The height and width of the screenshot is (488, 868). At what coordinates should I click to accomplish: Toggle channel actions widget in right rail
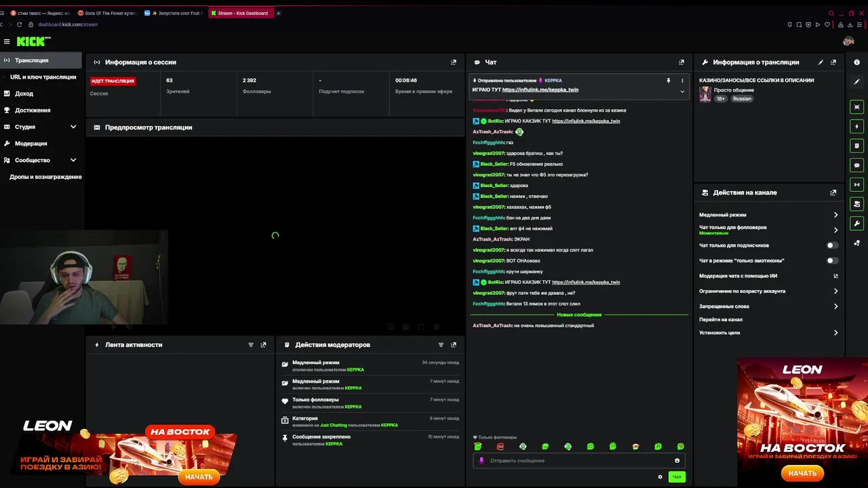pyautogui.click(x=857, y=204)
